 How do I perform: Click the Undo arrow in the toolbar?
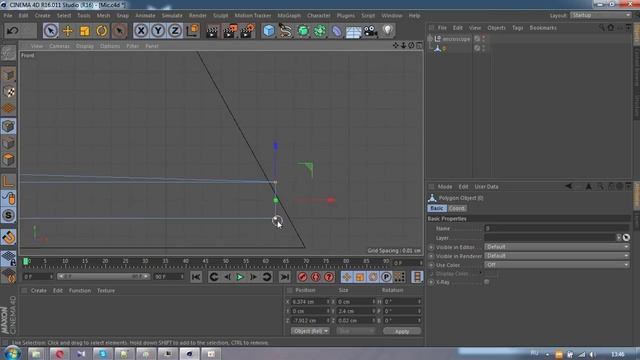pos(13,31)
